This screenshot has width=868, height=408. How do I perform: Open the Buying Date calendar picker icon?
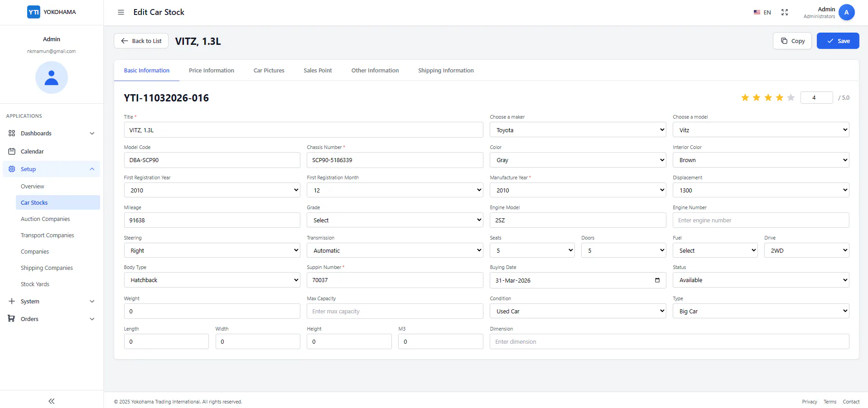click(x=657, y=280)
